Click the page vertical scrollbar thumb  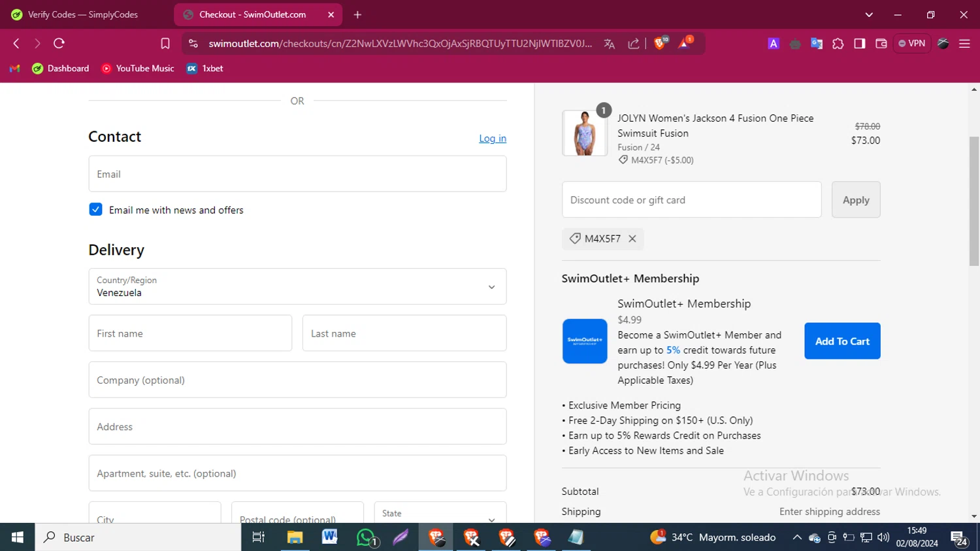tap(974, 201)
